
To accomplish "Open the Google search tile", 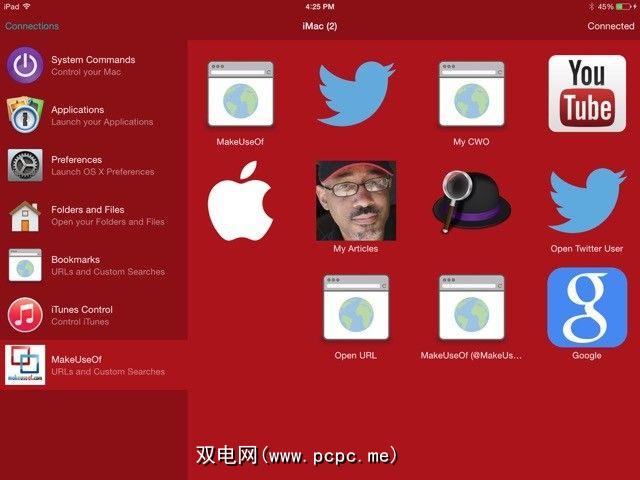I will [587, 307].
